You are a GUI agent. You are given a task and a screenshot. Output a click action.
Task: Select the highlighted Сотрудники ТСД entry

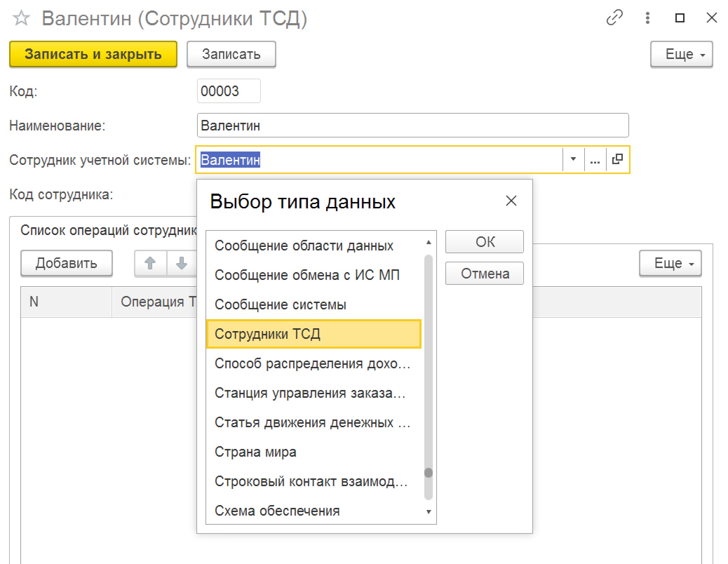(314, 334)
